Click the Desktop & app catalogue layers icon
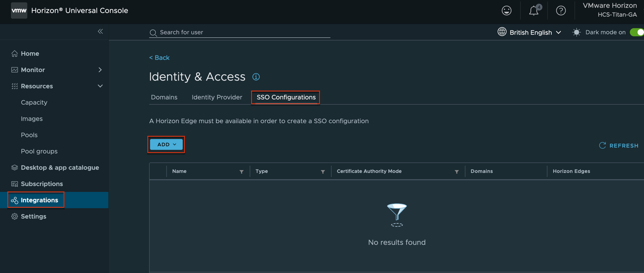This screenshot has width=644, height=273. (14, 167)
